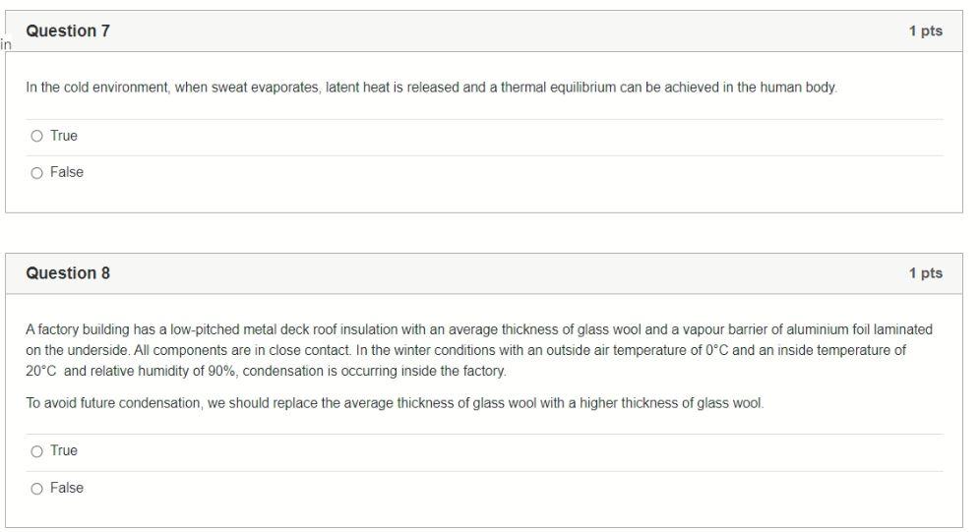
Task: Click the 'False' label text under Question 8
Action: (66, 489)
